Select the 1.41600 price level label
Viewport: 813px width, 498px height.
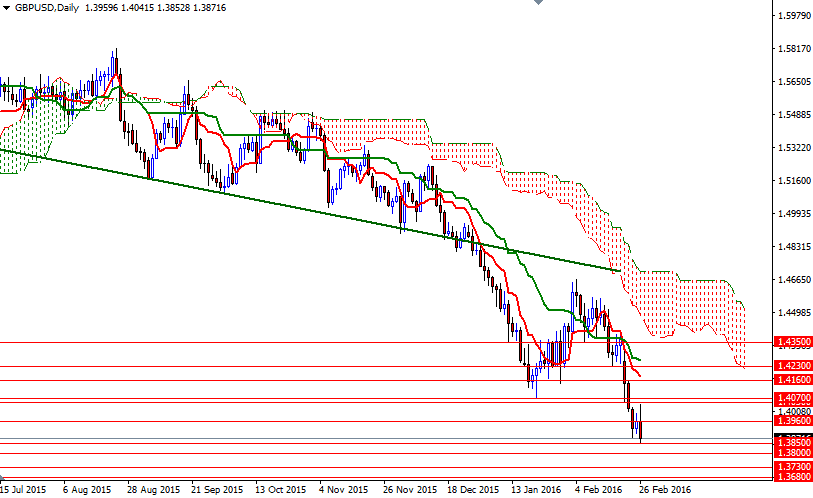pyautogui.click(x=793, y=380)
